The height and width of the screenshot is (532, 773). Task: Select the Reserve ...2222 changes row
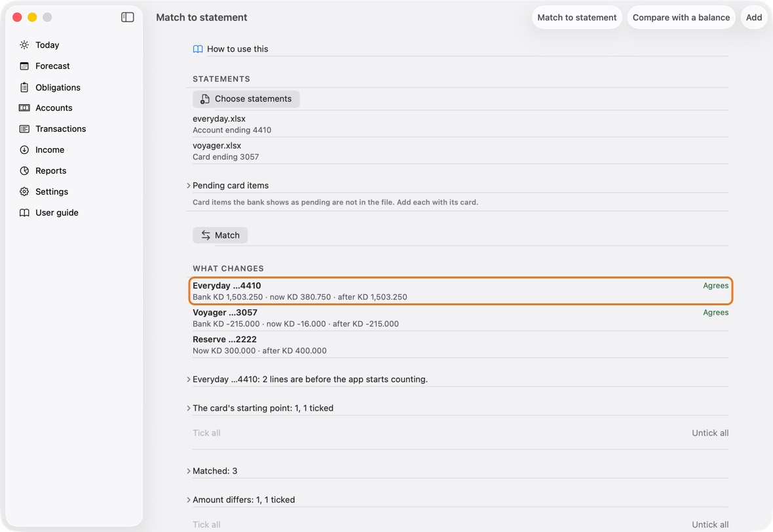coord(461,345)
